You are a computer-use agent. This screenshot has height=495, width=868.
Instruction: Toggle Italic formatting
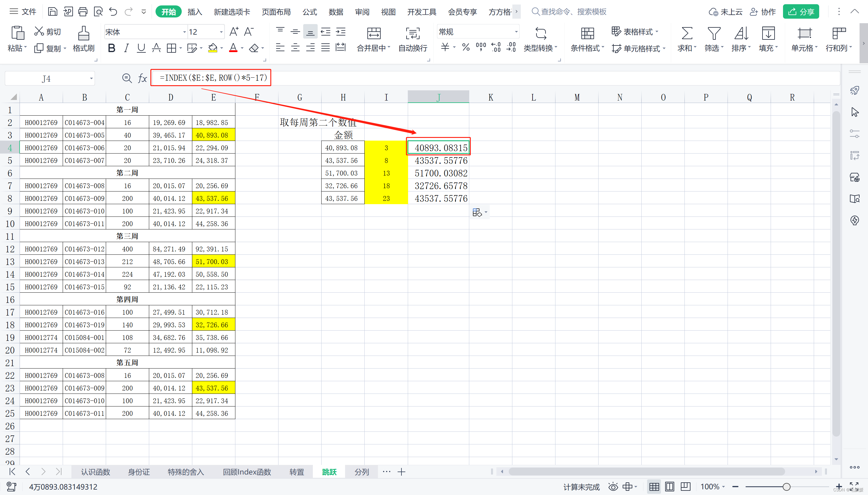tap(126, 48)
